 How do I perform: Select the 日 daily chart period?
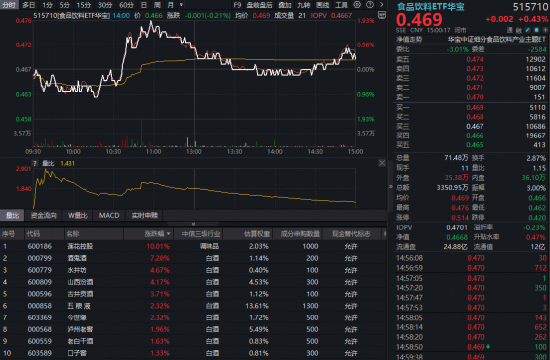coord(144,5)
